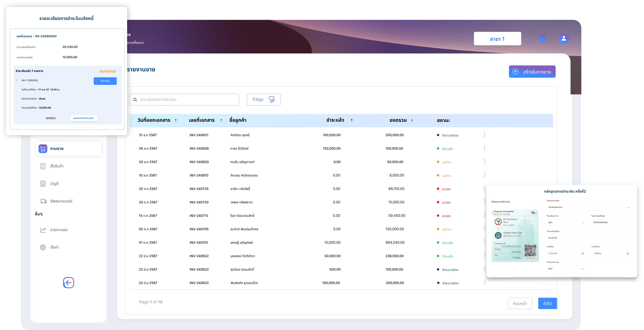The height and width of the screenshot is (330, 644).
Task: Click the ออกใบกำกับ/ใบเสร็จ button
Action: click(x=83, y=118)
